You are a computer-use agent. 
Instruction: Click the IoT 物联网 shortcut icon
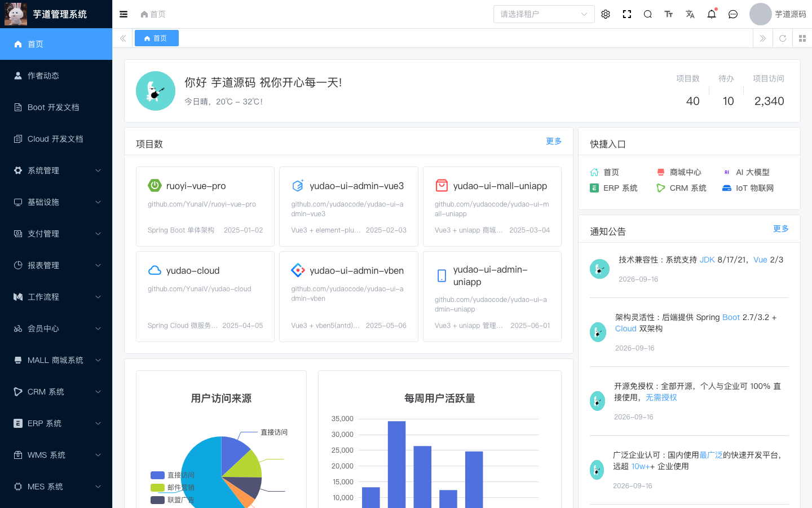[x=727, y=188]
